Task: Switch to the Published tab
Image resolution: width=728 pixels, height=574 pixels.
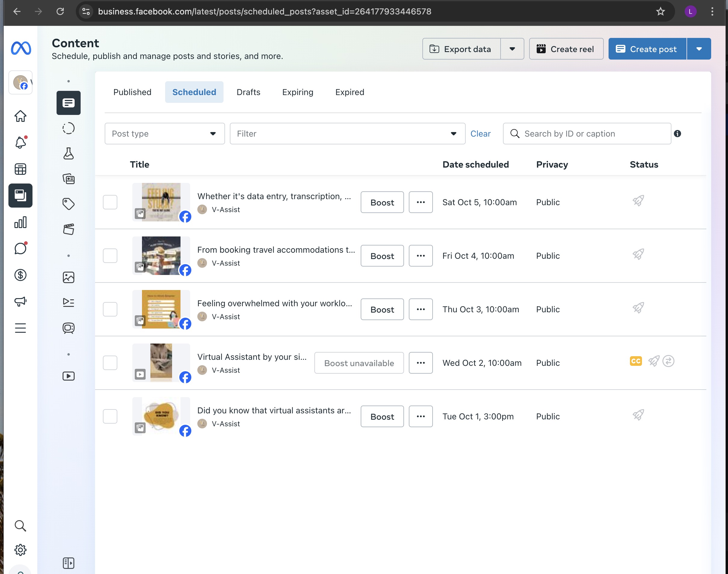Action: click(x=132, y=92)
